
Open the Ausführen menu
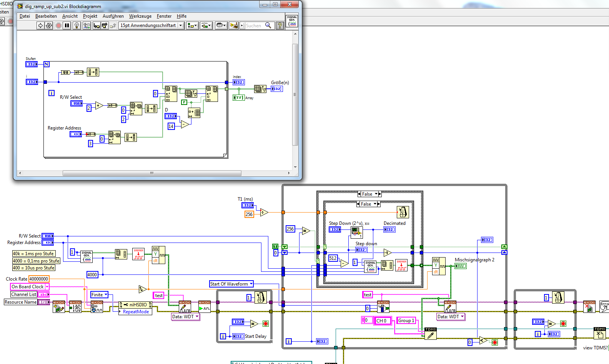pyautogui.click(x=113, y=16)
